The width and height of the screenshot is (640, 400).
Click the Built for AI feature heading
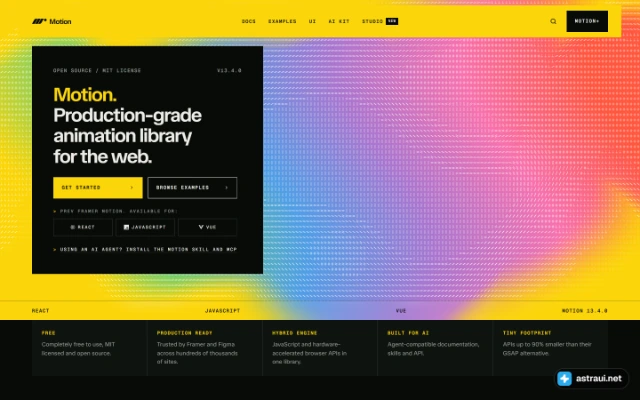pos(408,333)
